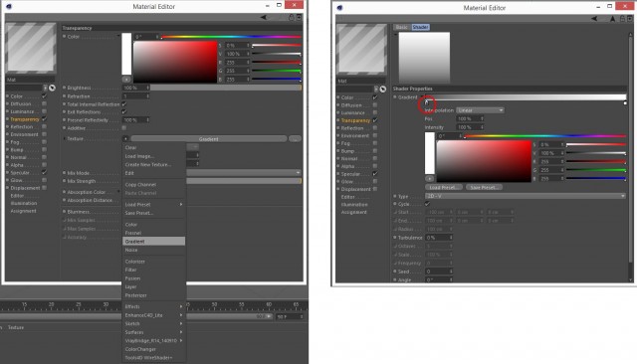Choose Gradient from the texture menu
The width and height of the screenshot is (637, 364).
tap(153, 242)
